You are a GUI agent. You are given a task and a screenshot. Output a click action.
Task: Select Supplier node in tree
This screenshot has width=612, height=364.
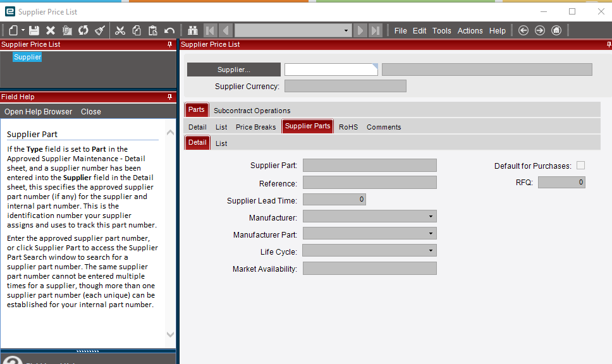point(27,57)
